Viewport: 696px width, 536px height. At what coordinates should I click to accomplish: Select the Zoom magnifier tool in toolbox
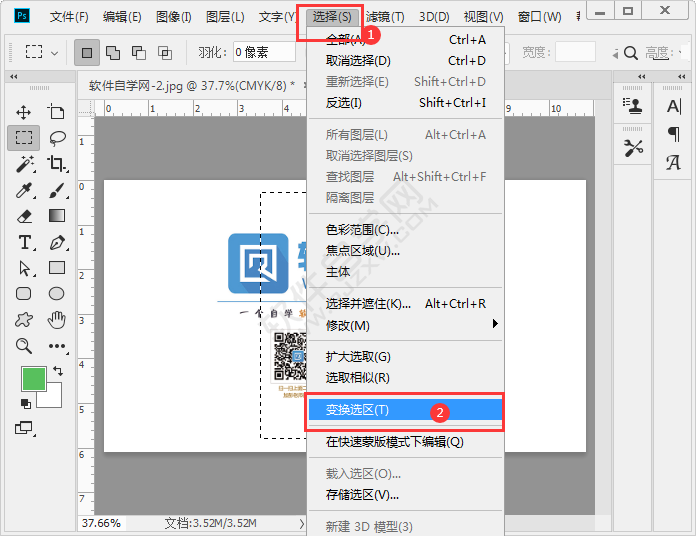[x=24, y=346]
